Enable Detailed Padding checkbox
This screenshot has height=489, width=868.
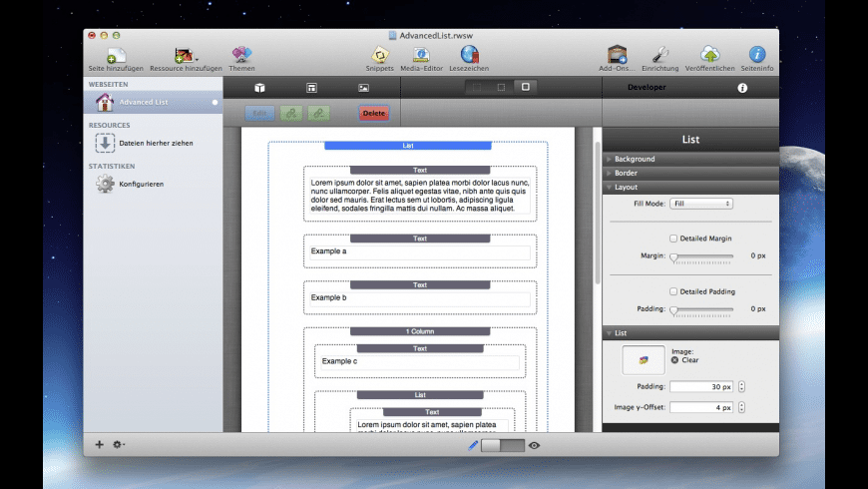[673, 291]
